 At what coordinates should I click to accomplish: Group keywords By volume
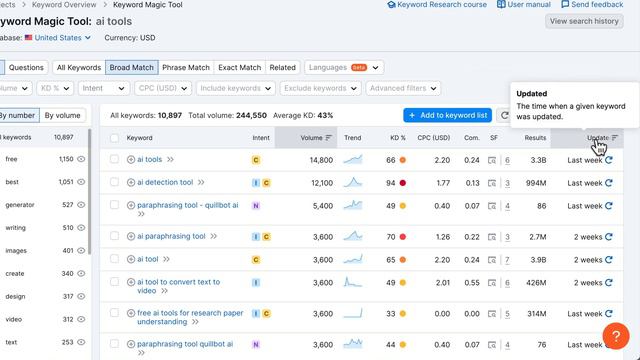(x=62, y=116)
